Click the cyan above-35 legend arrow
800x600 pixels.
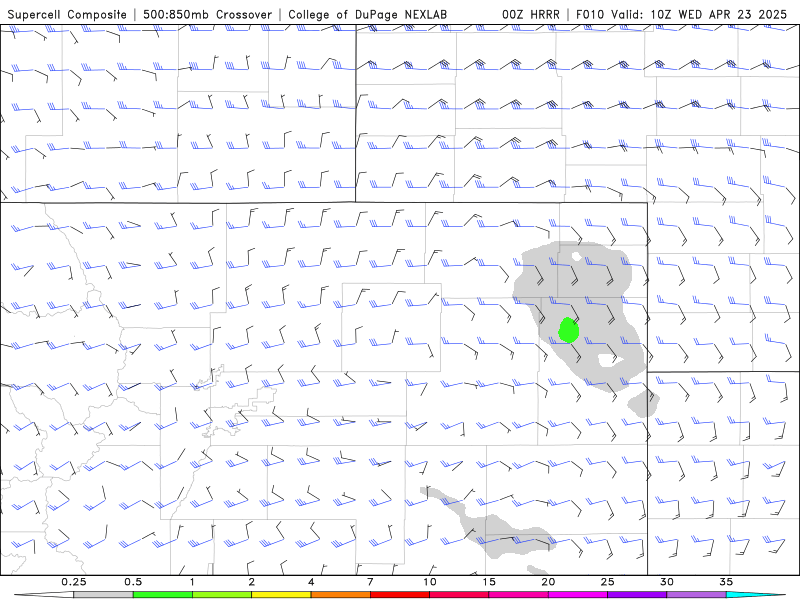point(757,595)
